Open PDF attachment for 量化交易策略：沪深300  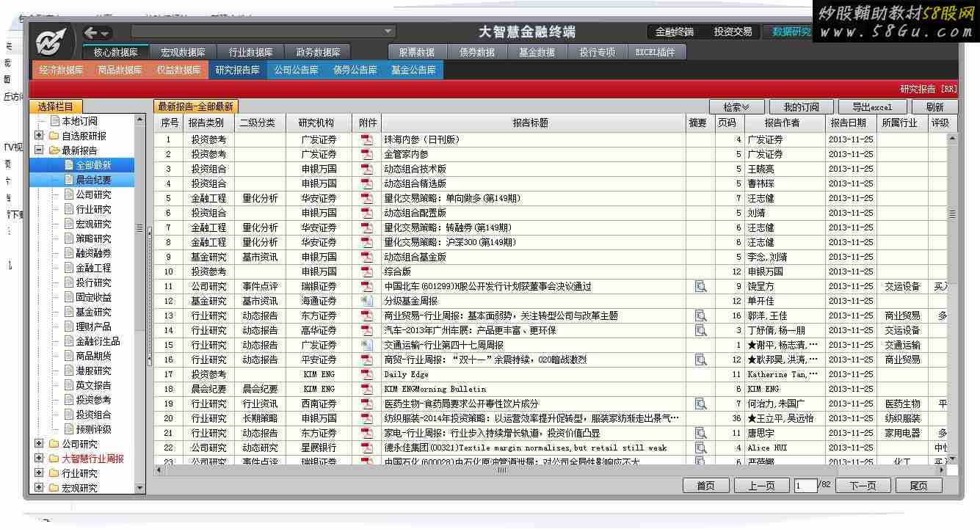pyautogui.click(x=367, y=242)
